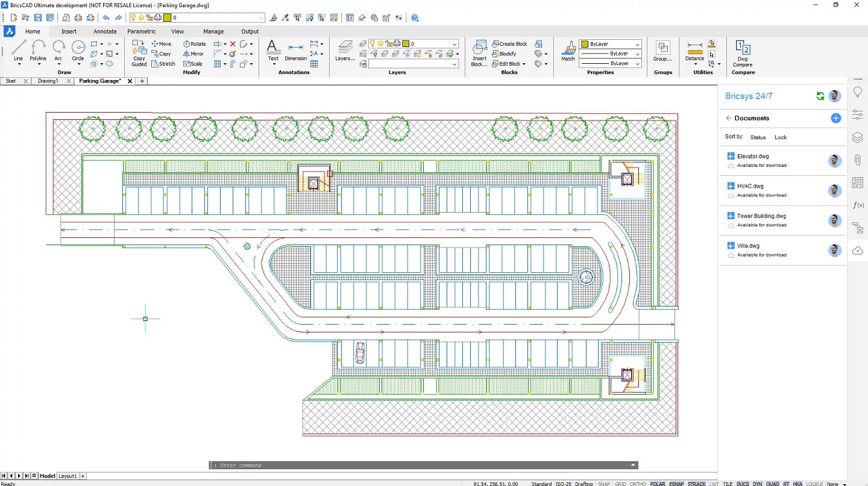Image resolution: width=868 pixels, height=486 pixels.
Task: Open the Layers panel button
Action: coord(345,51)
